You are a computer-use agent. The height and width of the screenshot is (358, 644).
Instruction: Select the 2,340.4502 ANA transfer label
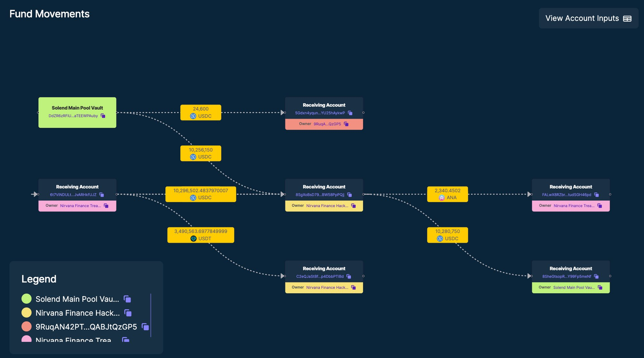pos(447,194)
